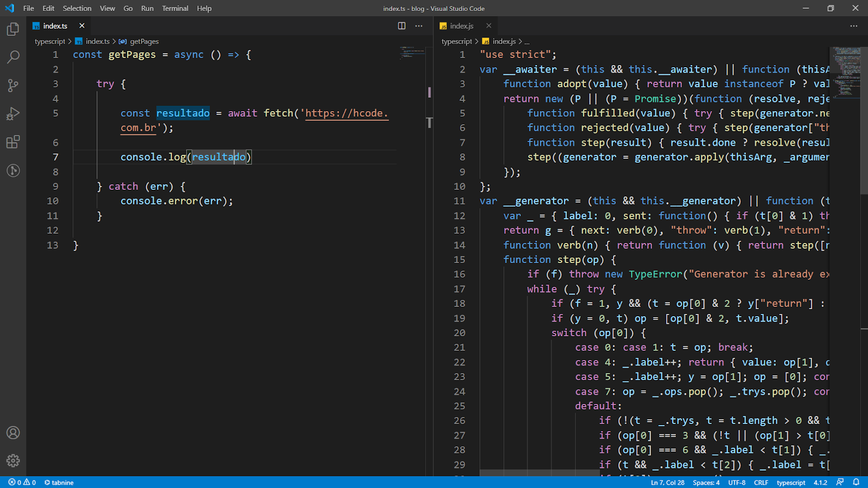
Task: Open the Terminal menu
Action: [175, 8]
